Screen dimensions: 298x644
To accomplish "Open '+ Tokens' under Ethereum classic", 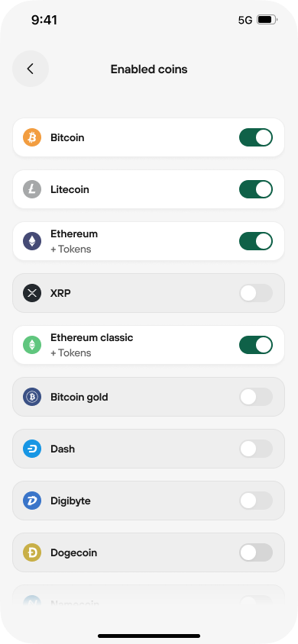I will point(71,353).
